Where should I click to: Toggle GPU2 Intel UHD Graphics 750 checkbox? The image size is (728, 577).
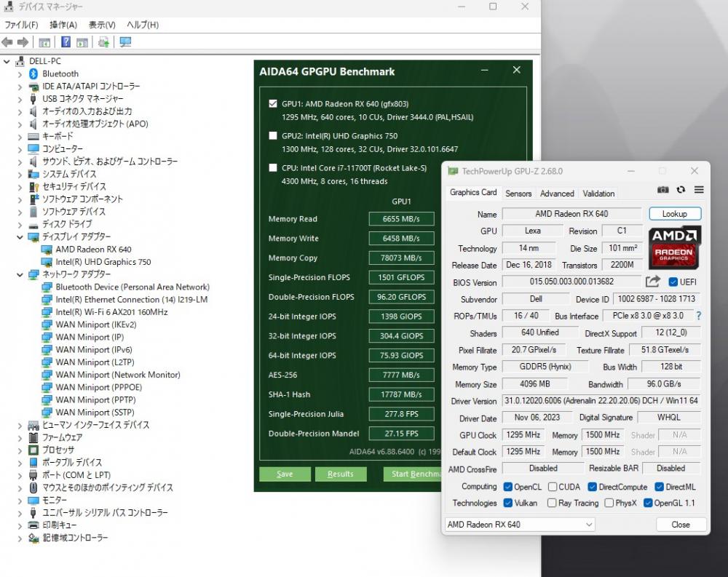[x=273, y=135]
